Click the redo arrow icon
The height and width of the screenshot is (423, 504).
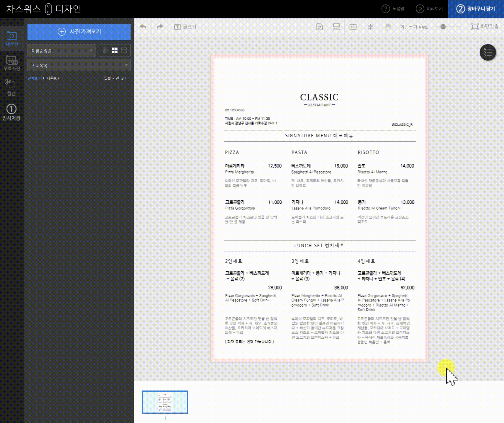click(160, 27)
